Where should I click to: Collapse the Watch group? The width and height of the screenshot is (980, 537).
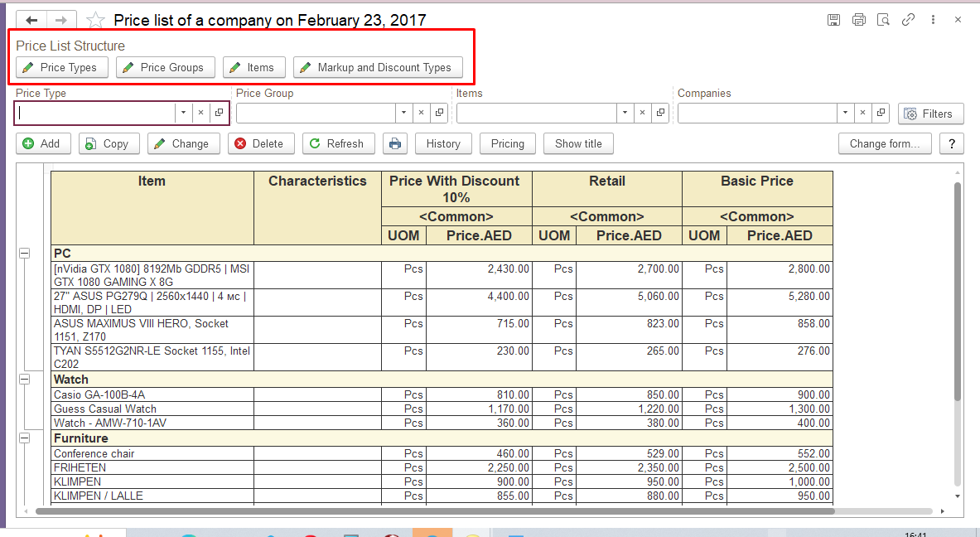(24, 380)
